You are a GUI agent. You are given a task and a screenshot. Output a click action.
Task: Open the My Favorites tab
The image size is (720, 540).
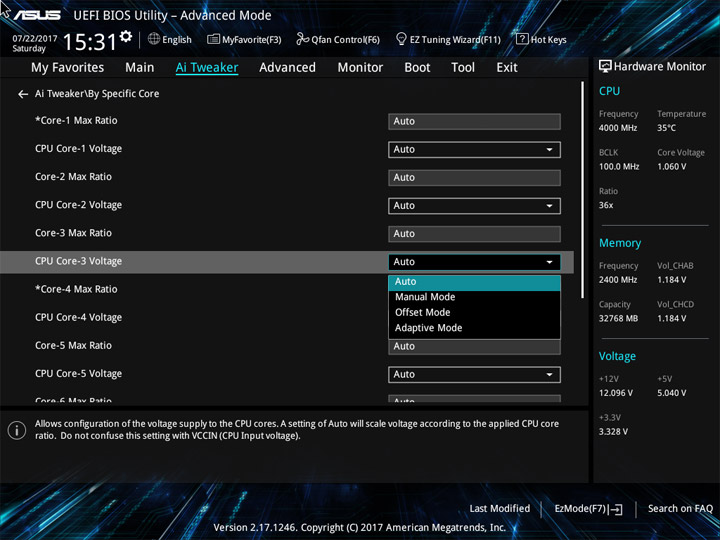(x=68, y=68)
